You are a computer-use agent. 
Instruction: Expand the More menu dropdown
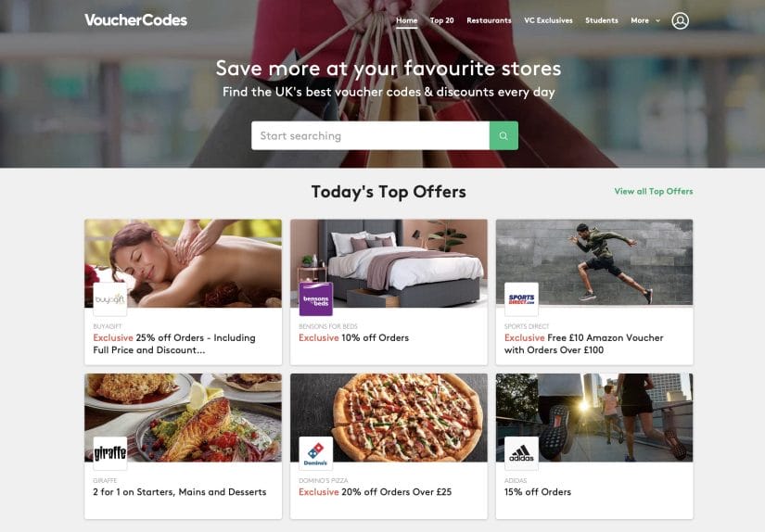click(645, 20)
